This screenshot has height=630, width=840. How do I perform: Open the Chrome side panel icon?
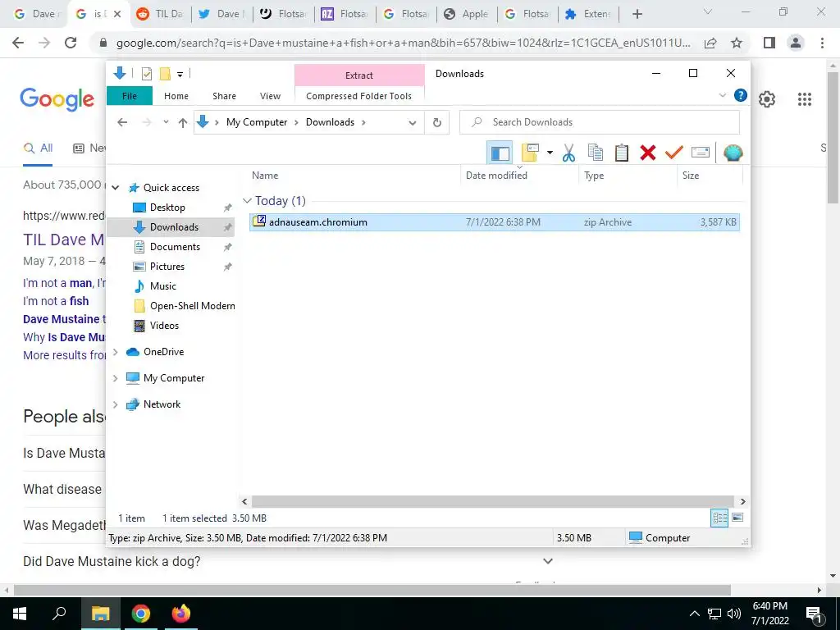pos(769,43)
